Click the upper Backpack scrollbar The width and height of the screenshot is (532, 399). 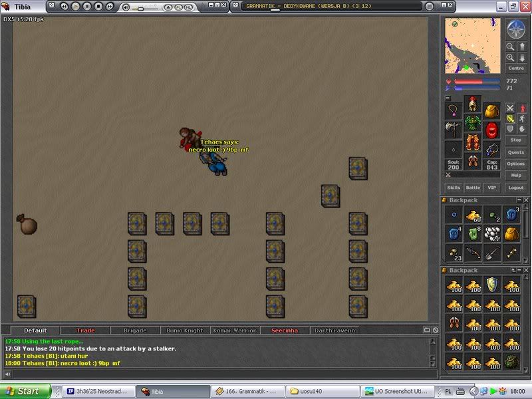click(526, 234)
